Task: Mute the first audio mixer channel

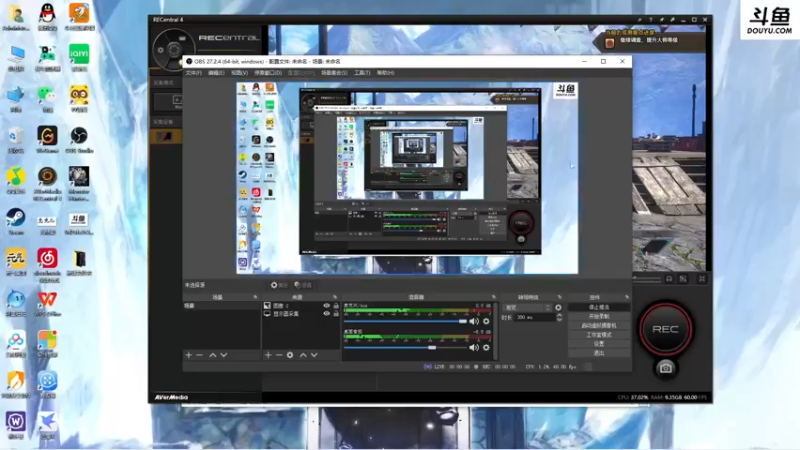Action: 474,321
